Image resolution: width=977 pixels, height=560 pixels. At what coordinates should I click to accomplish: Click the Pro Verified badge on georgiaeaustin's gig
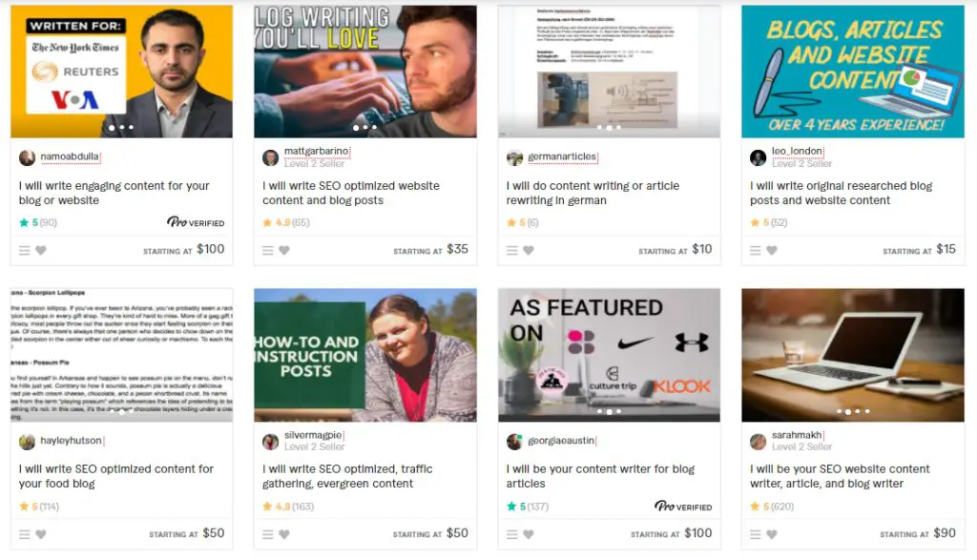click(683, 507)
